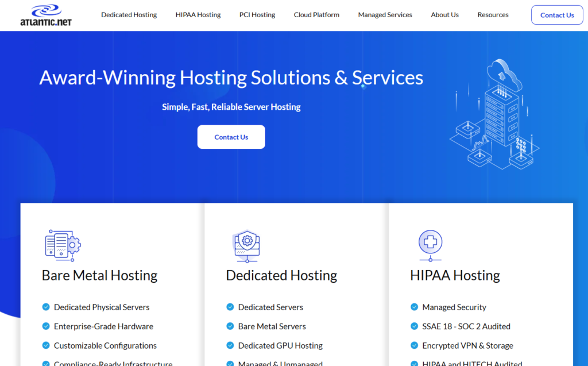Select Dedicated Hosting in the navigation bar
Image resolution: width=588 pixels, height=366 pixels.
click(129, 15)
